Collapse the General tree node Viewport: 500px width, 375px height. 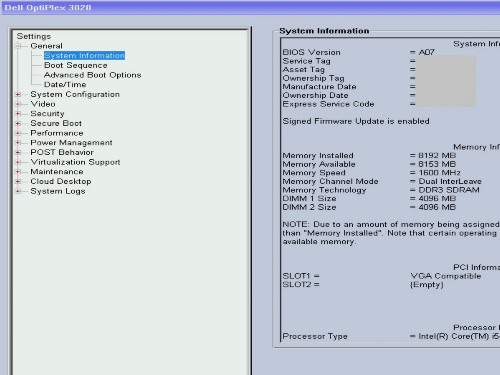click(x=18, y=46)
